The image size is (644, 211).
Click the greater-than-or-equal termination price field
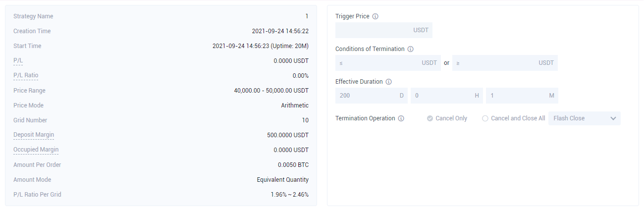pyautogui.click(x=505, y=63)
